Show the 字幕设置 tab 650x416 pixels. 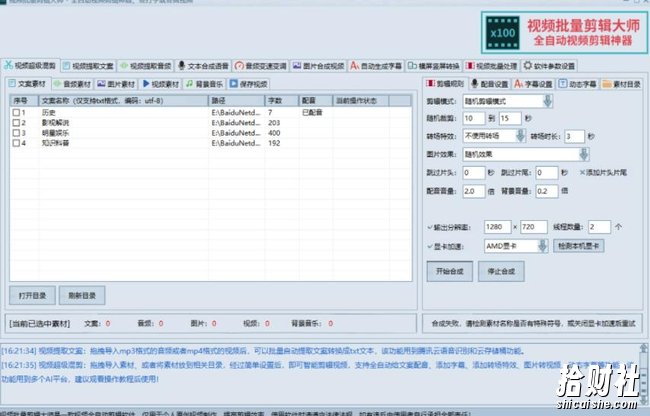coord(534,84)
